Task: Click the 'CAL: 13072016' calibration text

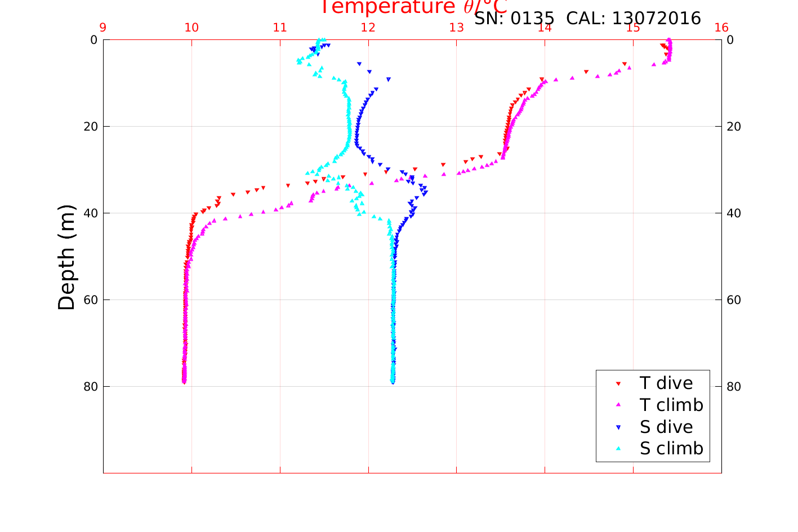Action: coord(634,19)
